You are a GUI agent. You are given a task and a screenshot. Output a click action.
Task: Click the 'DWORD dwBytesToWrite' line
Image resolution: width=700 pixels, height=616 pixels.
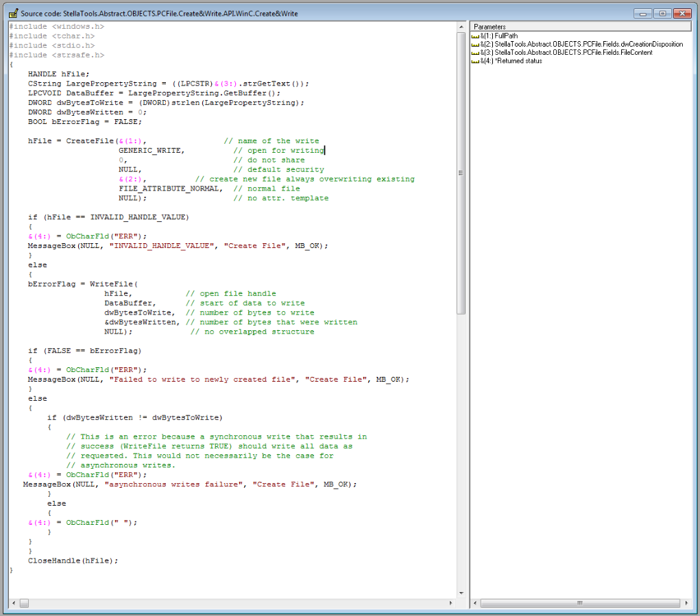(x=166, y=103)
